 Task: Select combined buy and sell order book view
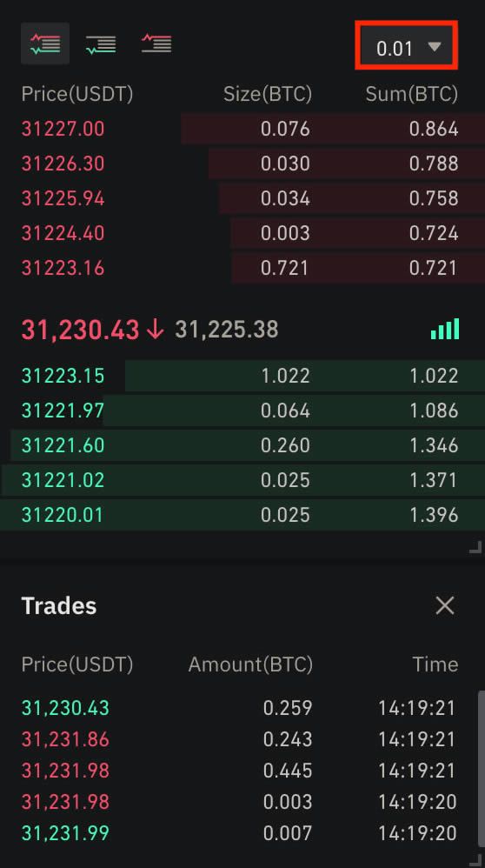click(45, 43)
